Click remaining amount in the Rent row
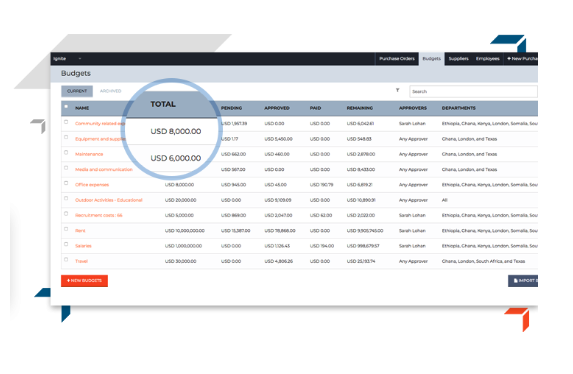The height and width of the screenshot is (374, 573). (365, 231)
